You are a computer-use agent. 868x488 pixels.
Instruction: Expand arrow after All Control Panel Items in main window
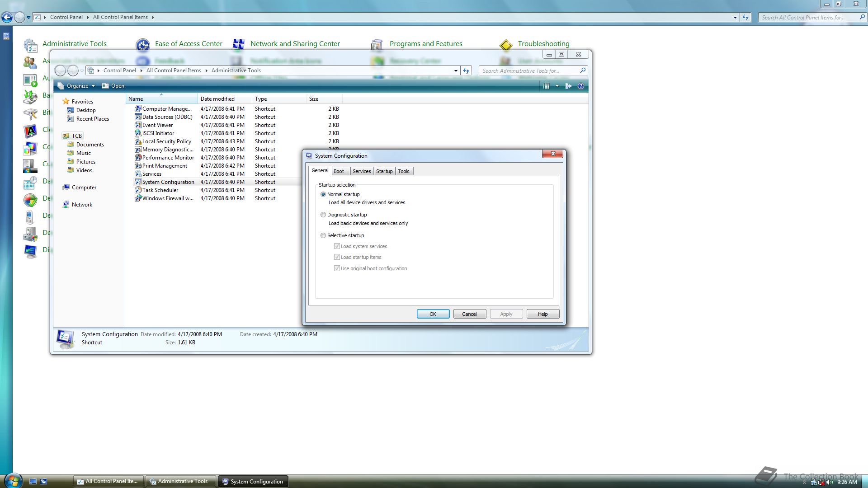153,17
